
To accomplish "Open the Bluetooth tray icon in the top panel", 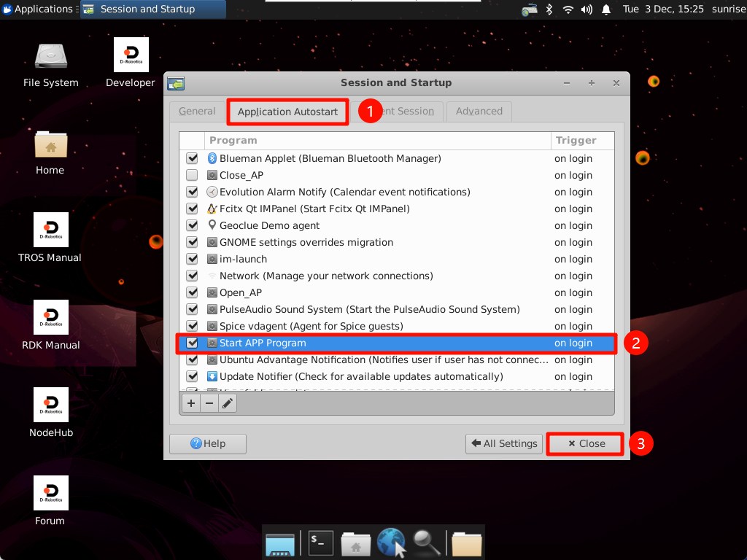I will (x=549, y=9).
